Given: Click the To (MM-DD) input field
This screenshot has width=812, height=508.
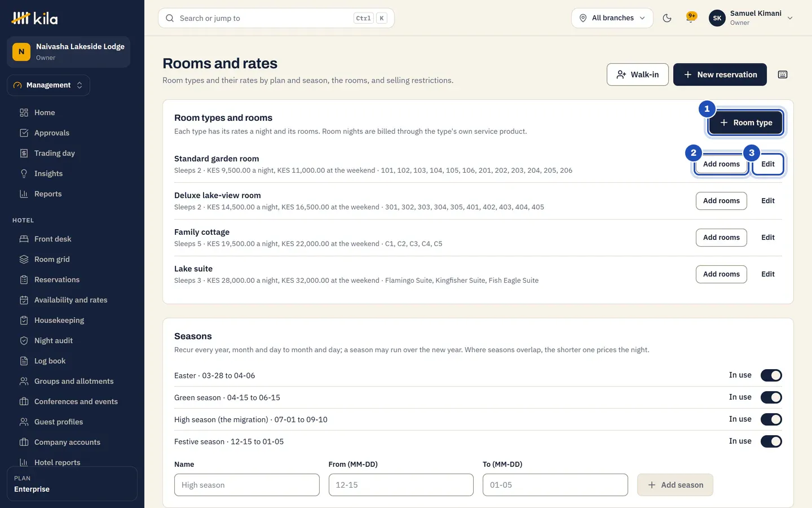Looking at the screenshot, I should click(x=555, y=485).
